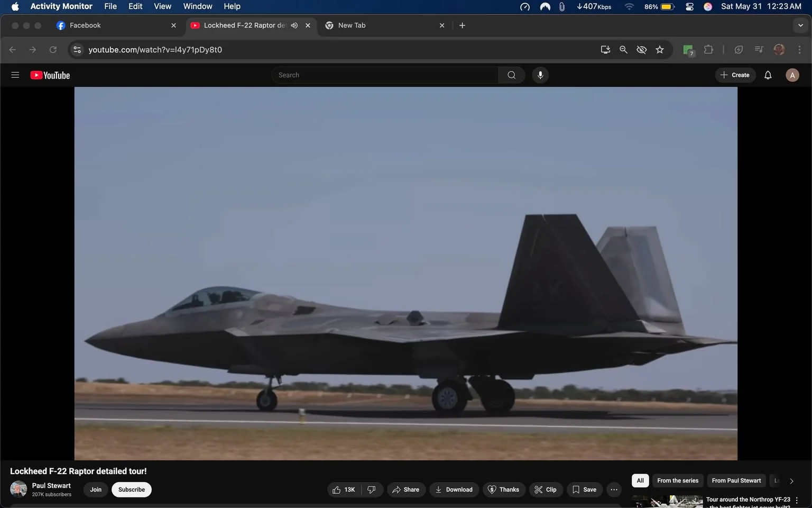812x508 pixels.
Task: Like the video with 13K likes
Action: [x=344, y=489]
